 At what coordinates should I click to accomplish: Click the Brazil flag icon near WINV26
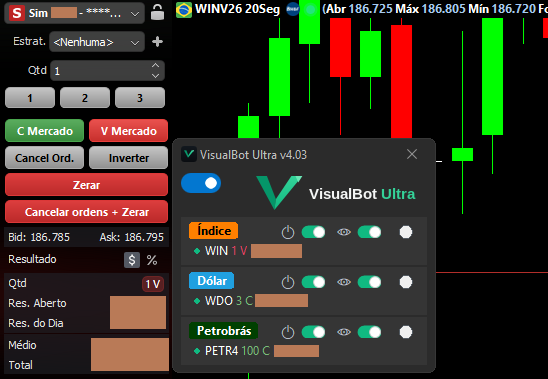tap(184, 10)
